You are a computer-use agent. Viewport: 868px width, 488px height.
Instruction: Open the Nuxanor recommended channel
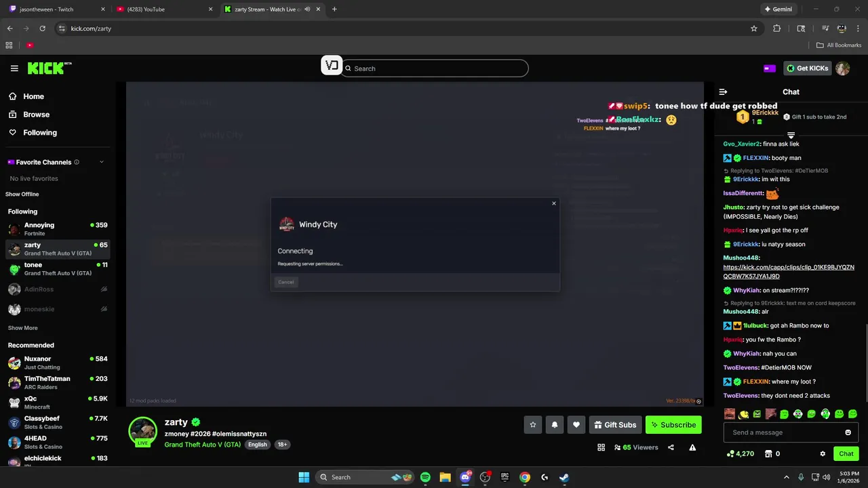pos(58,363)
